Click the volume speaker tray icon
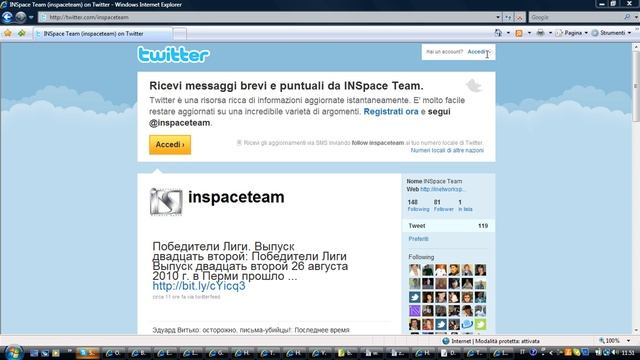The width and height of the screenshot is (640, 360). (614, 353)
